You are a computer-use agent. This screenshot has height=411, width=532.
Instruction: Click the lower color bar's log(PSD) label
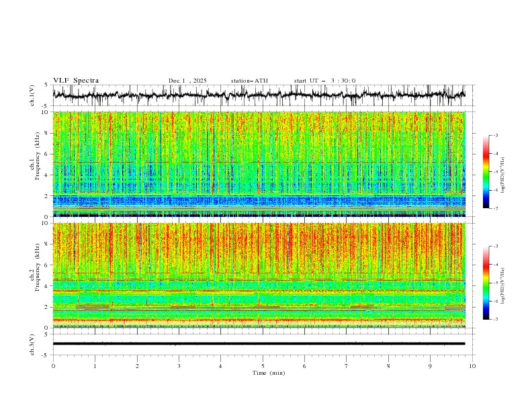[503, 285]
